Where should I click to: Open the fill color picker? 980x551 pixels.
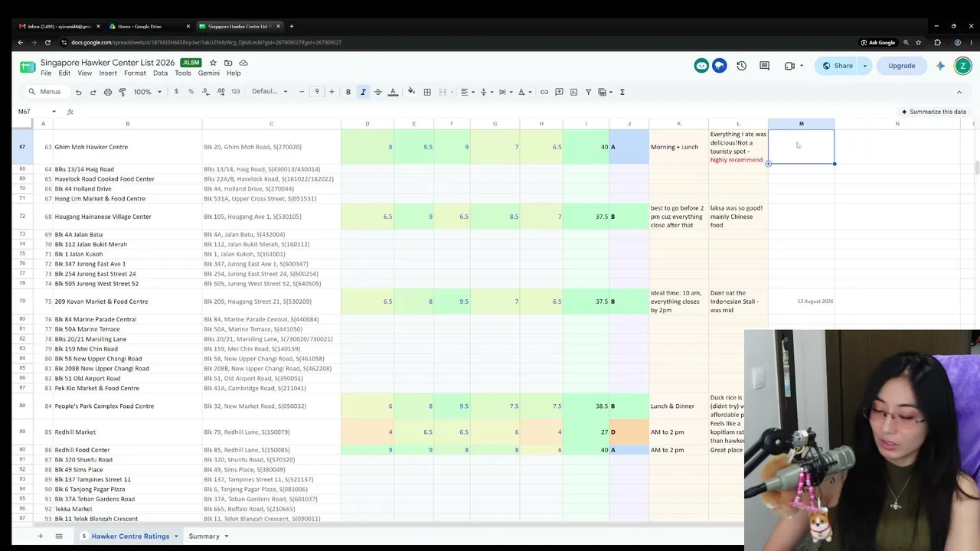[x=411, y=92]
